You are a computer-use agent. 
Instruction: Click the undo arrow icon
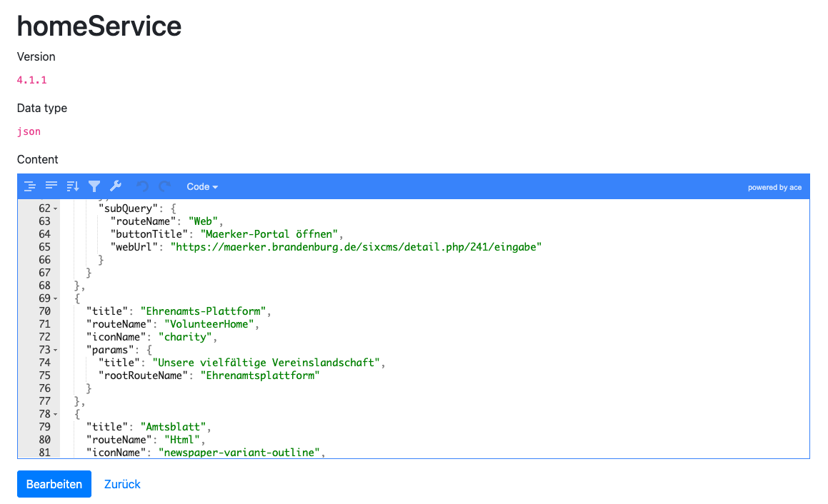tap(143, 186)
